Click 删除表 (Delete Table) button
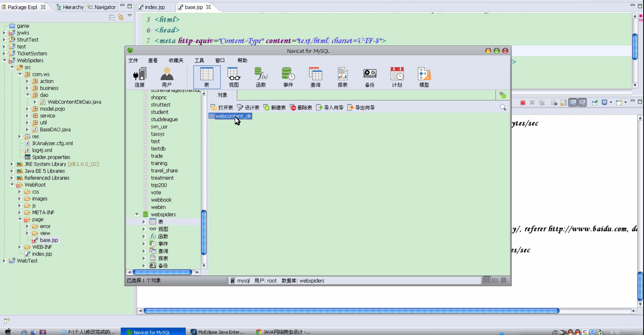Screen dimensions: 644x335 pyautogui.click(x=301, y=108)
